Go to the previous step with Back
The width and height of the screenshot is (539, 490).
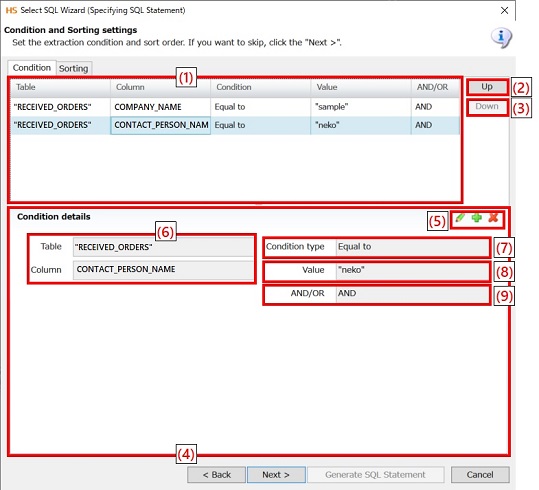coord(217,475)
